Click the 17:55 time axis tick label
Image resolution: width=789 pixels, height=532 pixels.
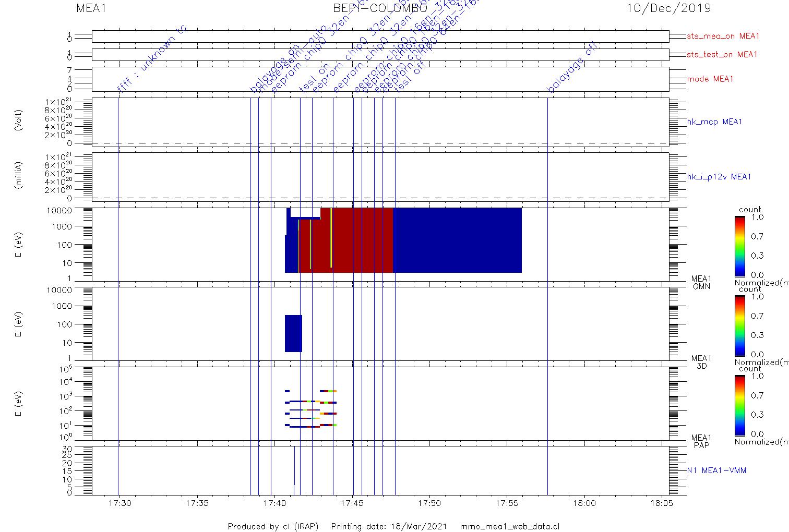pyautogui.click(x=507, y=504)
